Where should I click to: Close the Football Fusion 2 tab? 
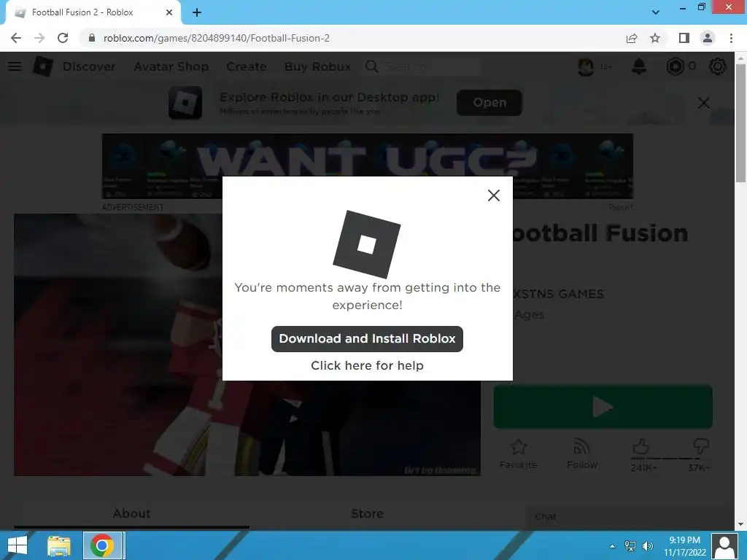click(169, 12)
